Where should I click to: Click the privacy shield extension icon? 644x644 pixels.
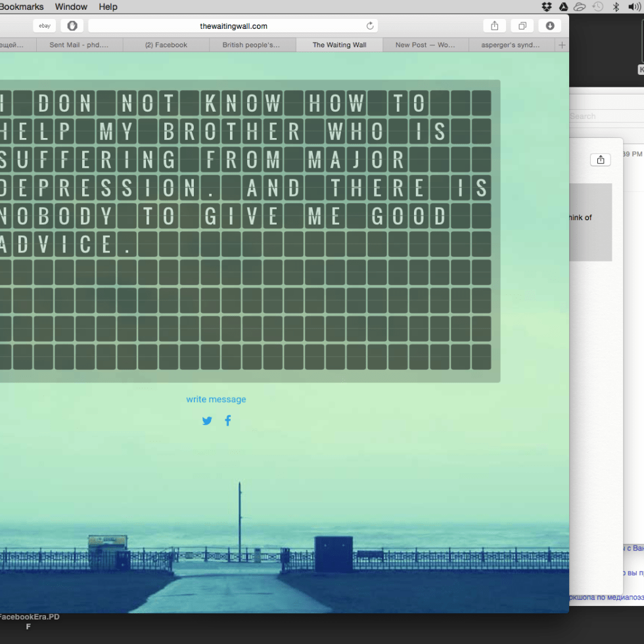pos(72,26)
